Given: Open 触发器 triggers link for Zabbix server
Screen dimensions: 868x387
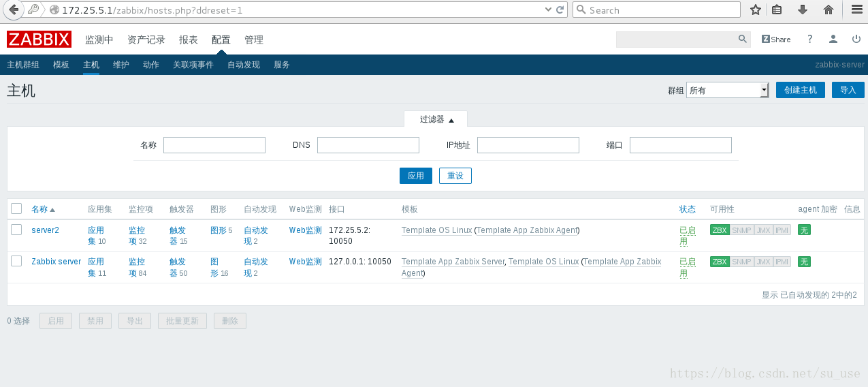Looking at the screenshot, I should coord(178,267).
